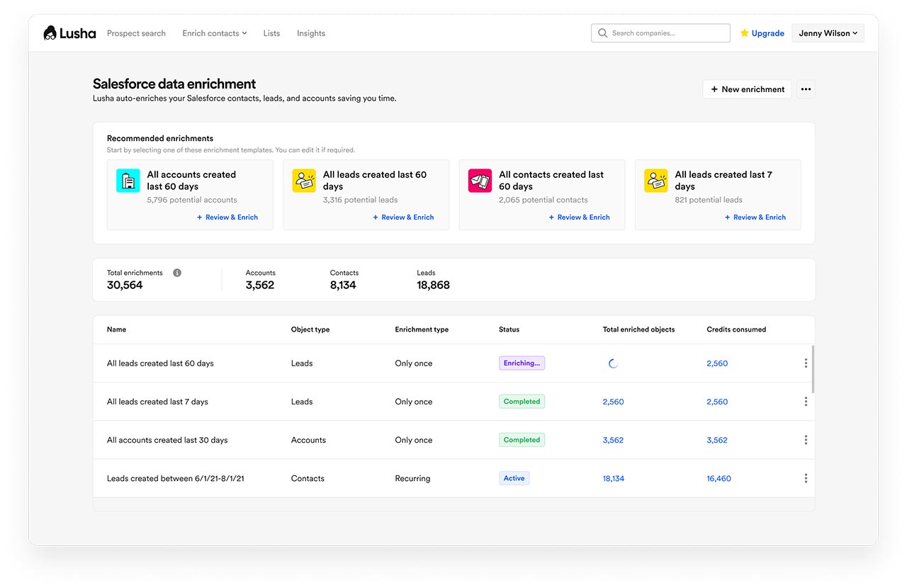Click the Total enriched objects column header
Viewport: 907px width, 588px height.
point(638,329)
